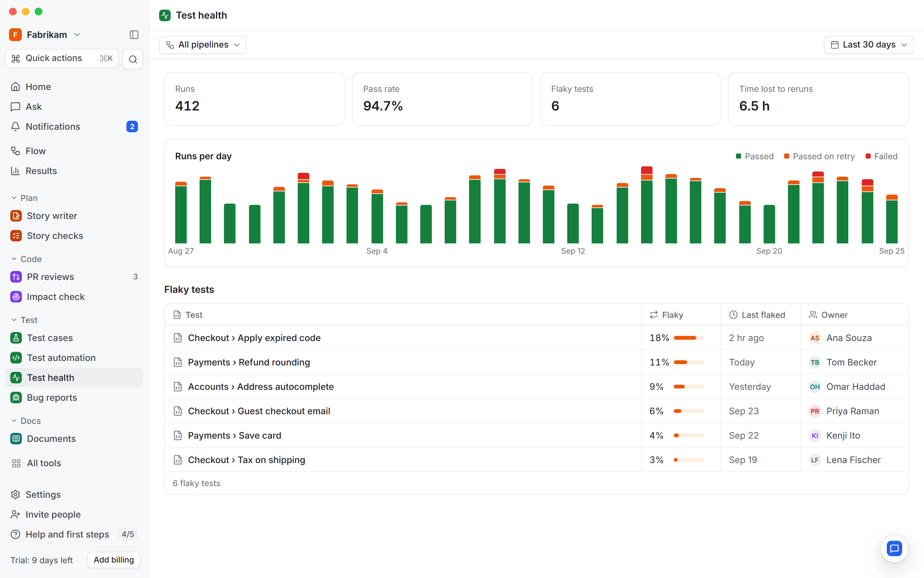Open the Results page
The height and width of the screenshot is (578, 924).
tap(74, 171)
